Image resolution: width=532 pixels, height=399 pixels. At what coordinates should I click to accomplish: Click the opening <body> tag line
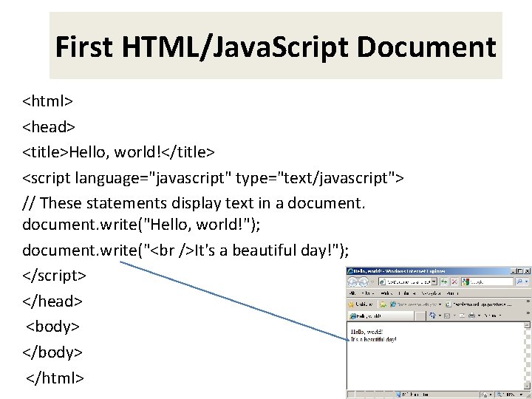52,327
